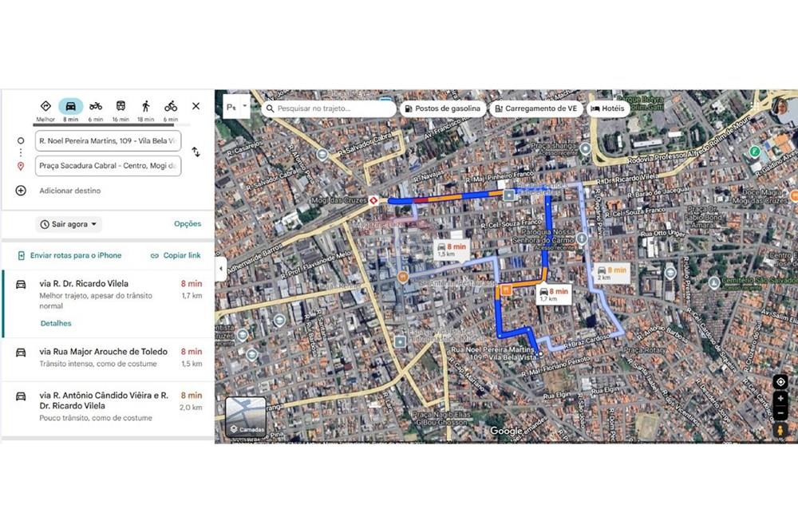Expand Detalhes for R. Dr. Ricardo Vilela route
The height and width of the screenshot is (532, 798).
(56, 323)
